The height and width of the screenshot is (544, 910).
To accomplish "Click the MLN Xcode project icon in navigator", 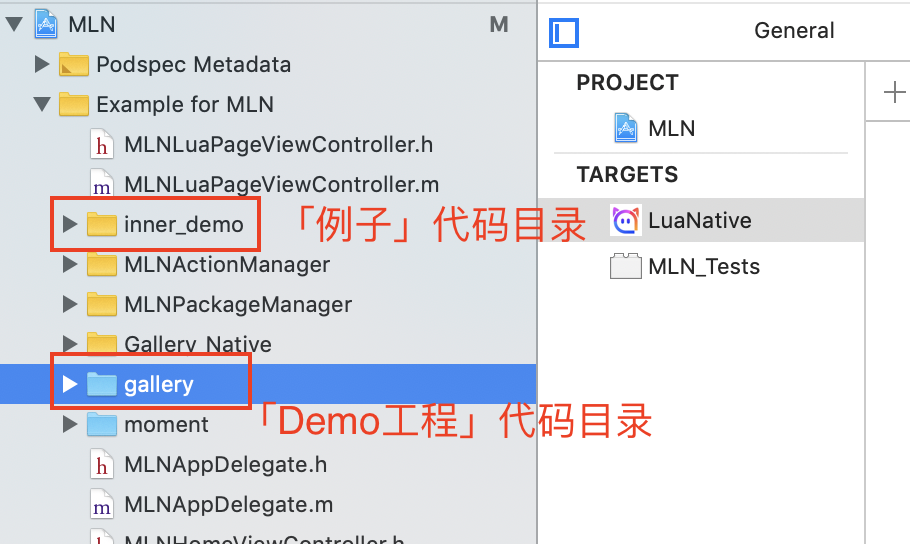I will click(x=46, y=24).
